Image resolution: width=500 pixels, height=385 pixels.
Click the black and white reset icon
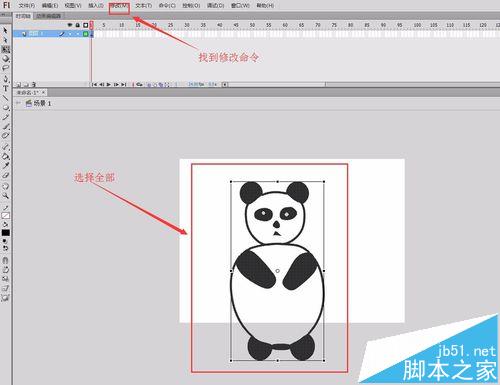click(5, 241)
